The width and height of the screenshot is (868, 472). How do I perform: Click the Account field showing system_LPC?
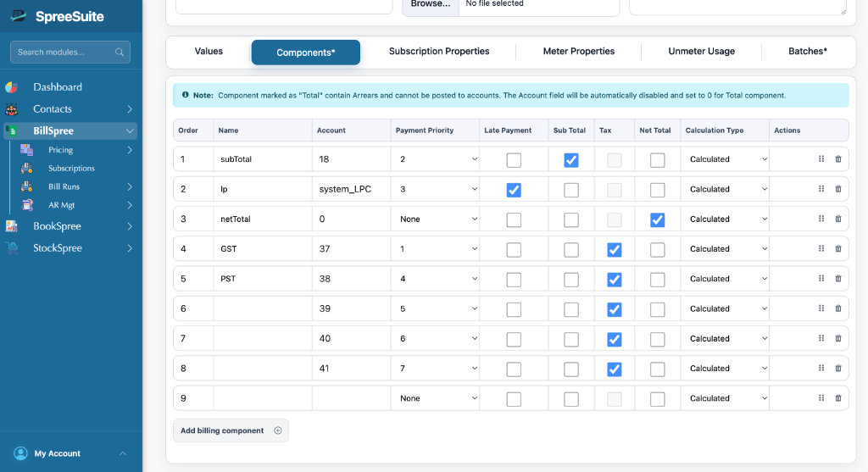click(352, 189)
